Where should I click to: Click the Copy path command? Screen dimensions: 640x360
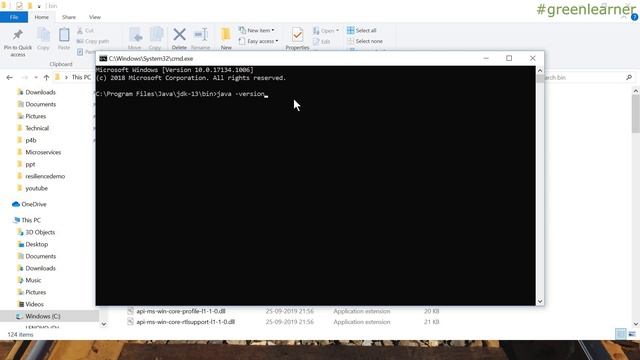click(x=93, y=41)
